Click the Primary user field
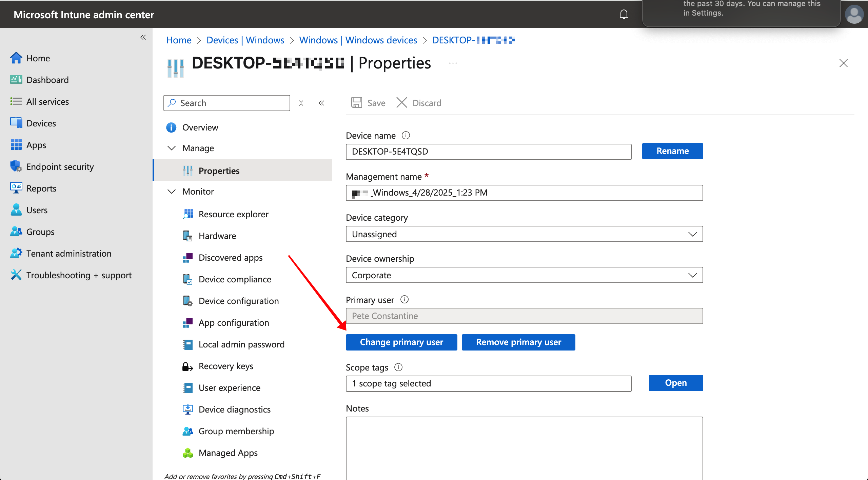The image size is (868, 480). point(524,316)
